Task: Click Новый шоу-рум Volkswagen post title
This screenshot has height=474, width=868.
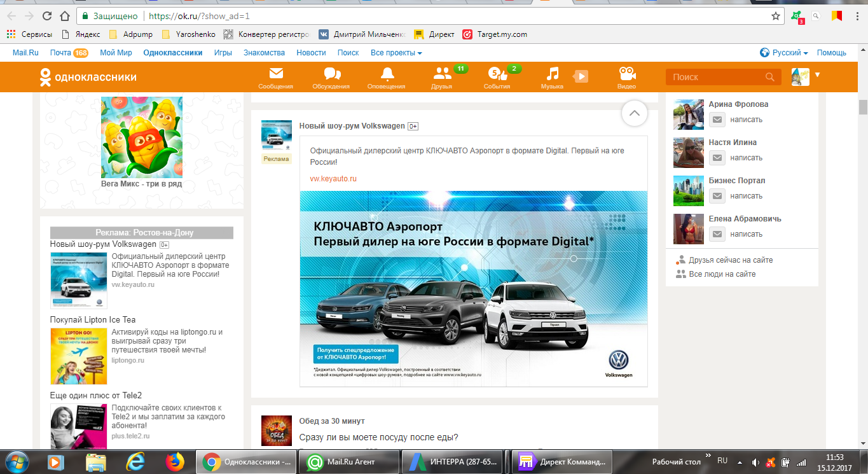Action: coord(352,126)
